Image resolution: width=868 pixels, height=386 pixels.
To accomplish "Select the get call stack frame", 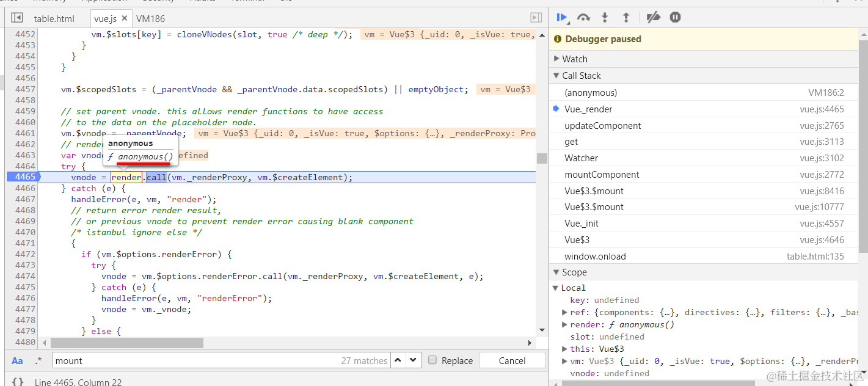I will (x=704, y=142).
